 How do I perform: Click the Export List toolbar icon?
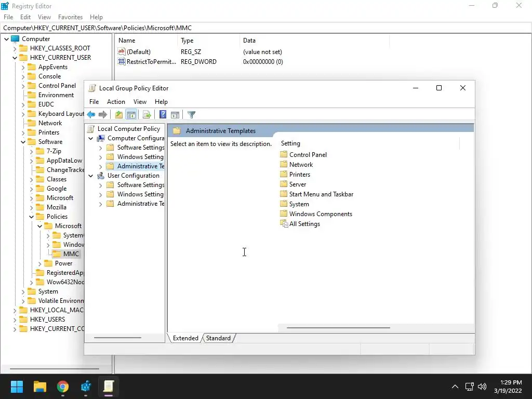click(x=147, y=115)
